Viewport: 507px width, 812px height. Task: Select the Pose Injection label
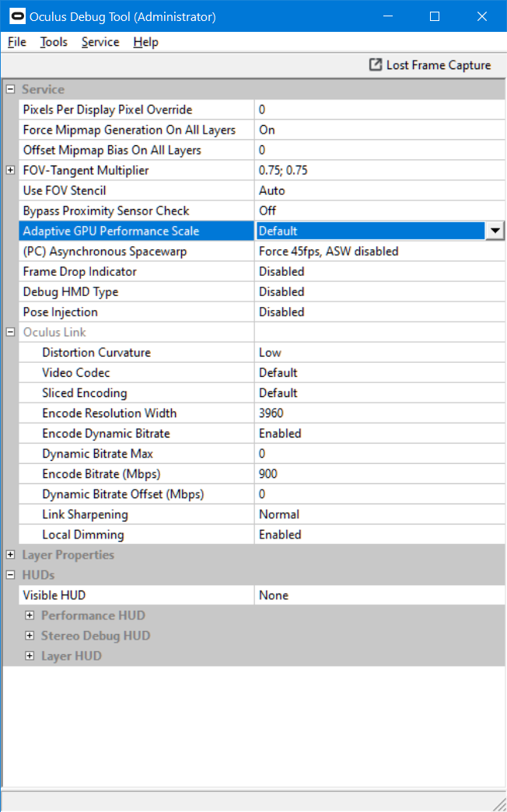coord(60,312)
